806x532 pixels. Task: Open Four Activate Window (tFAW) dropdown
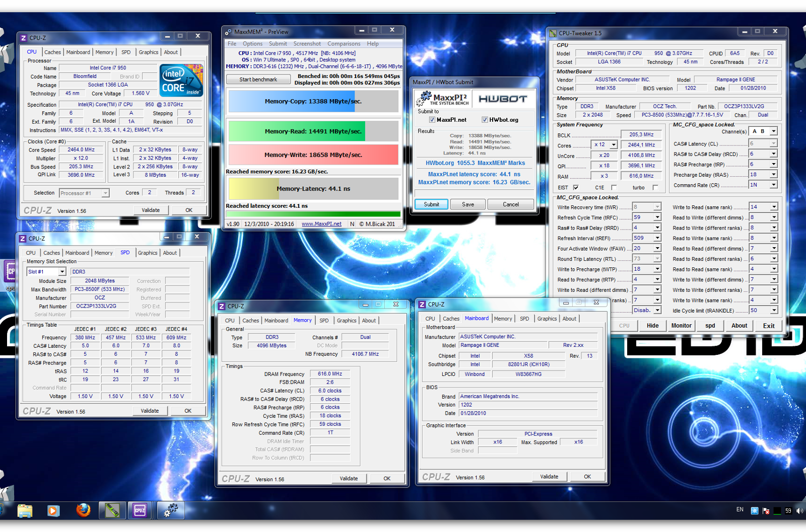click(x=657, y=248)
